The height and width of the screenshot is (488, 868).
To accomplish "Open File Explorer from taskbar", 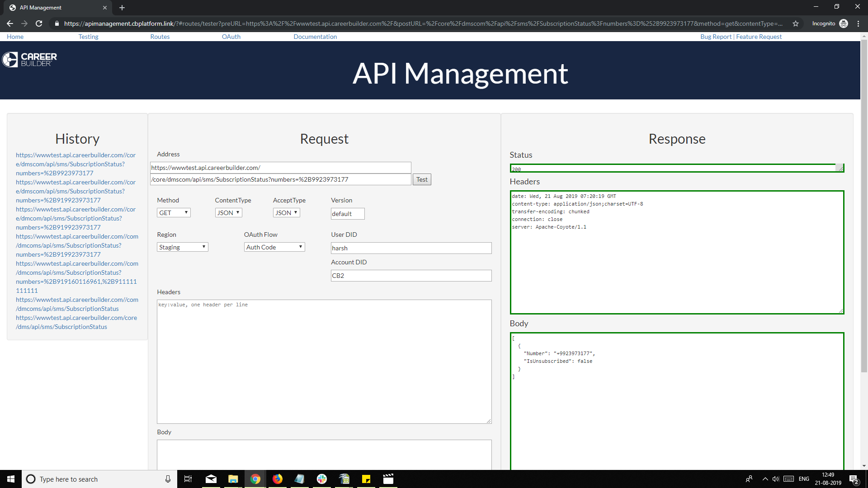I will coord(233,479).
